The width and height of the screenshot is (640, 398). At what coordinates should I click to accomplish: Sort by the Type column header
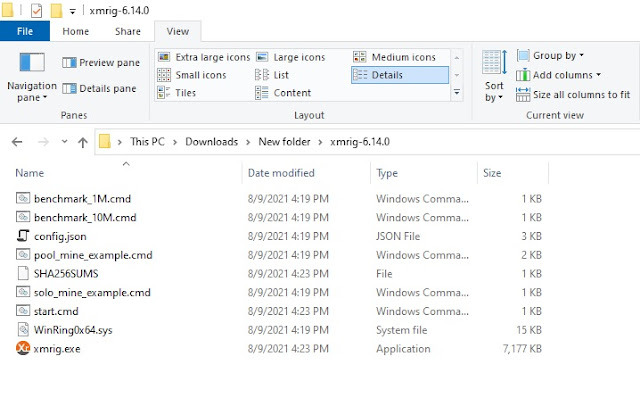tap(387, 173)
